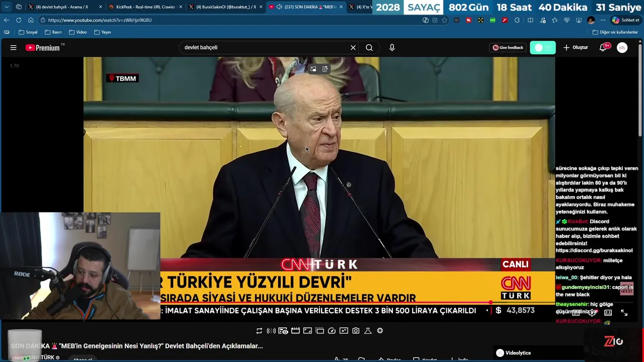Open the playback speed gauge icon
Screen dimensions: 644x362
pyautogui.click(x=332, y=331)
